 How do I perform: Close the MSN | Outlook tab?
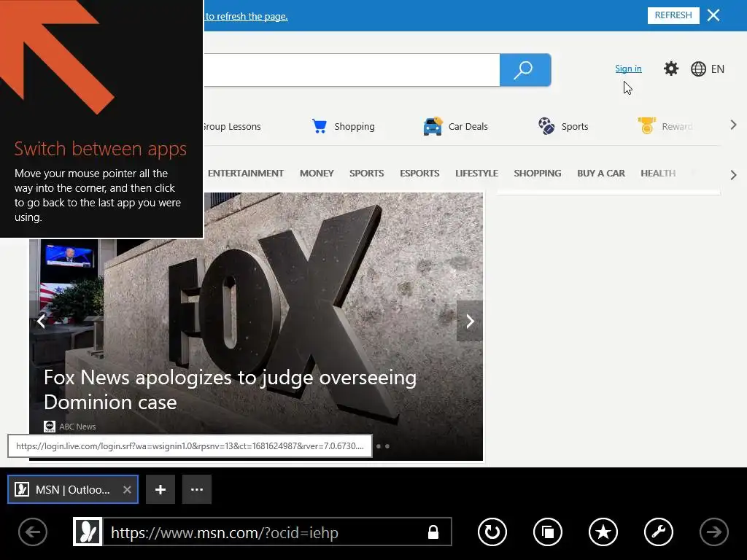click(x=127, y=489)
